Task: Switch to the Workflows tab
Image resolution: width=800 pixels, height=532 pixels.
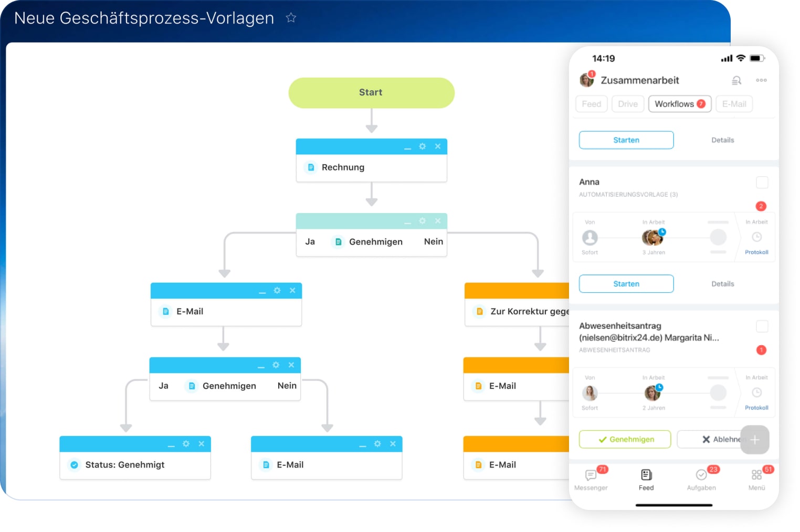Action: (x=679, y=104)
